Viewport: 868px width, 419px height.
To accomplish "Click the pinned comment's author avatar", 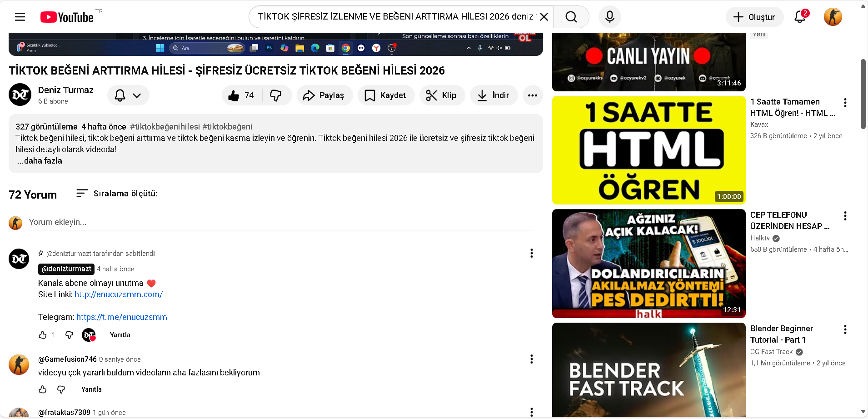I will 19,259.
